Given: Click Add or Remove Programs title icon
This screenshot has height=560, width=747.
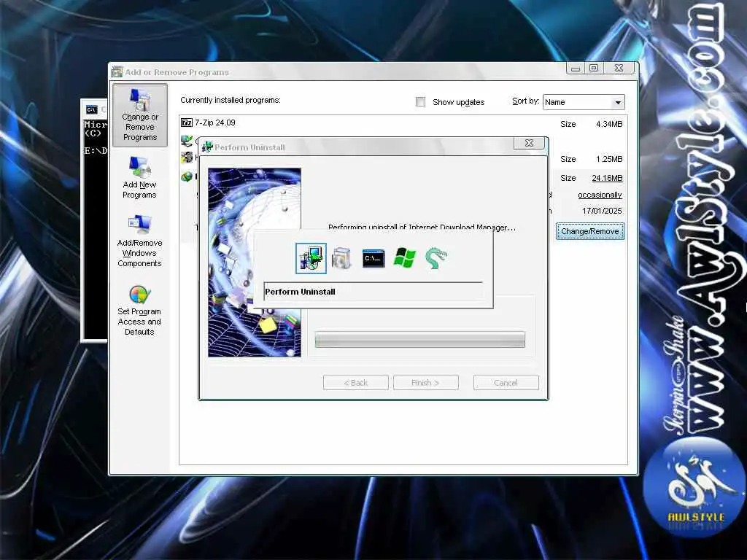Looking at the screenshot, I should [x=117, y=72].
